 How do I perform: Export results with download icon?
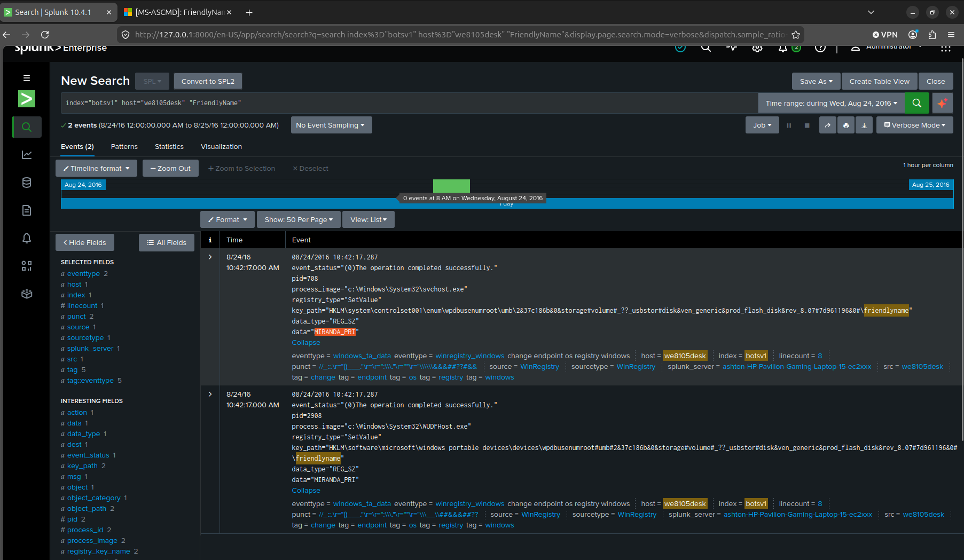click(x=864, y=125)
